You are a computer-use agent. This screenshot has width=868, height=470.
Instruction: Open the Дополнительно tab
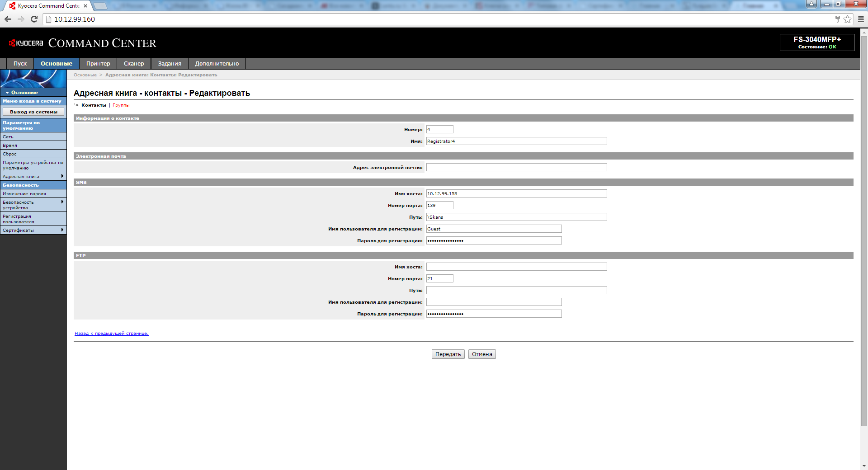click(217, 63)
